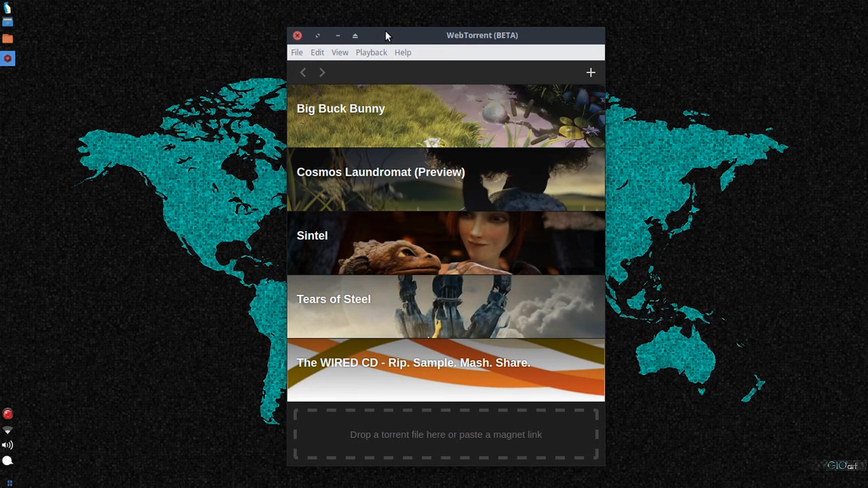Select the Cosmos Laundromat (Preview) torrent

tap(446, 180)
